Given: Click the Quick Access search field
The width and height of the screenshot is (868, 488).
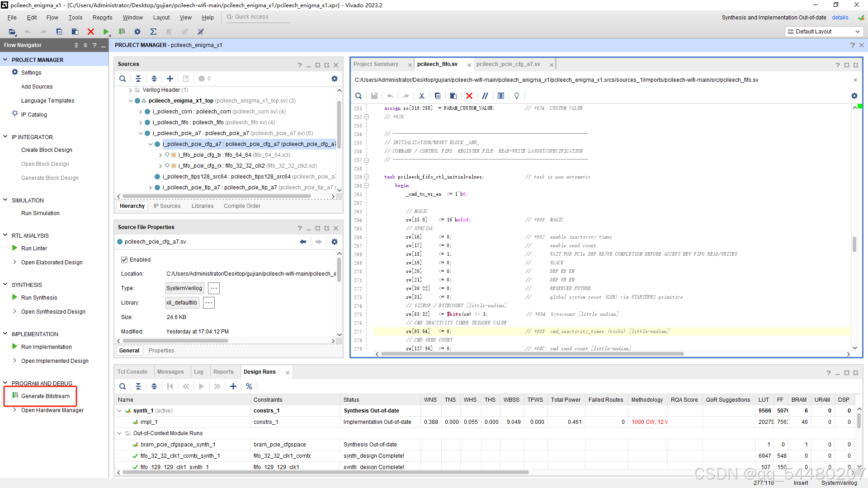Looking at the screenshot, I should pyautogui.click(x=258, y=17).
